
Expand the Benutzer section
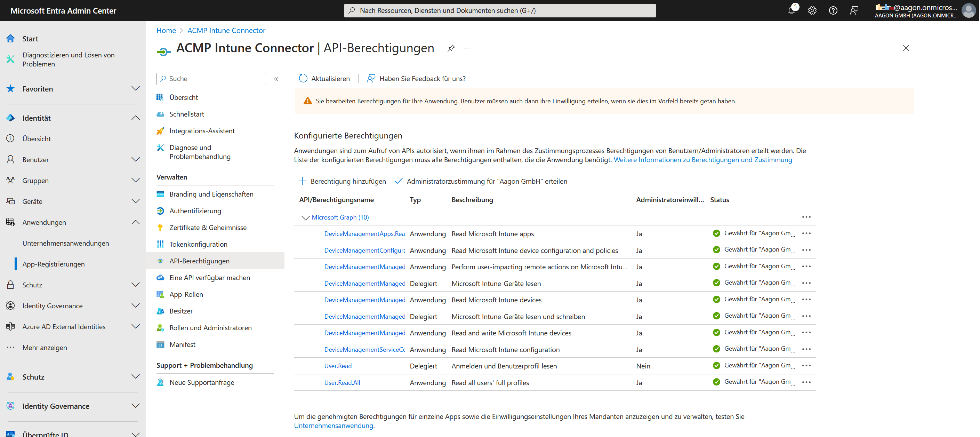click(135, 159)
